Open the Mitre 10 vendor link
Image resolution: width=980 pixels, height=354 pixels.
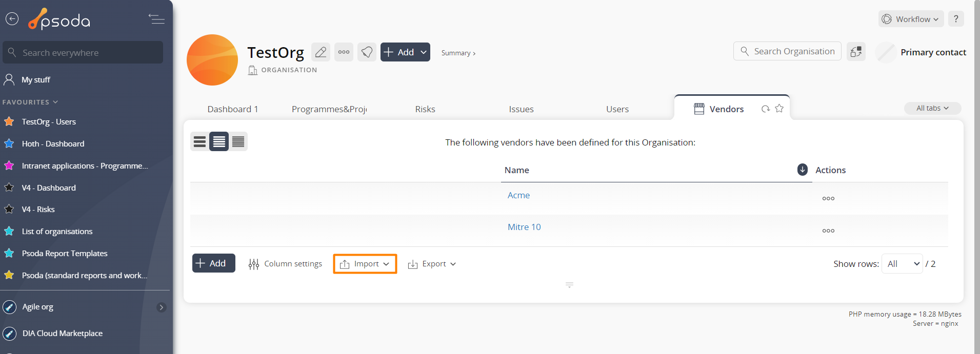click(x=524, y=227)
